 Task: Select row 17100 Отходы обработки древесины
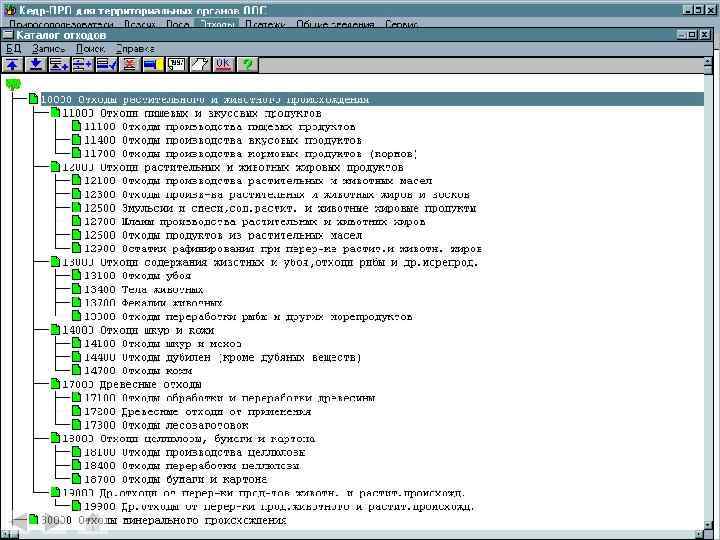[230, 398]
